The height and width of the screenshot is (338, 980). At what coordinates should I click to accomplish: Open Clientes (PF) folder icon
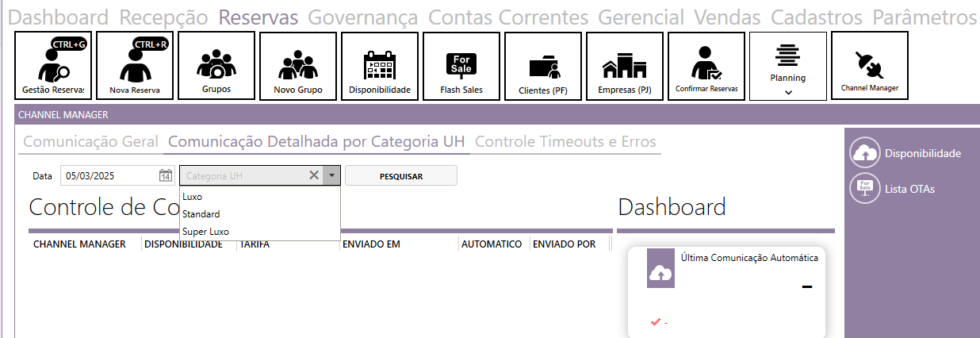click(543, 65)
